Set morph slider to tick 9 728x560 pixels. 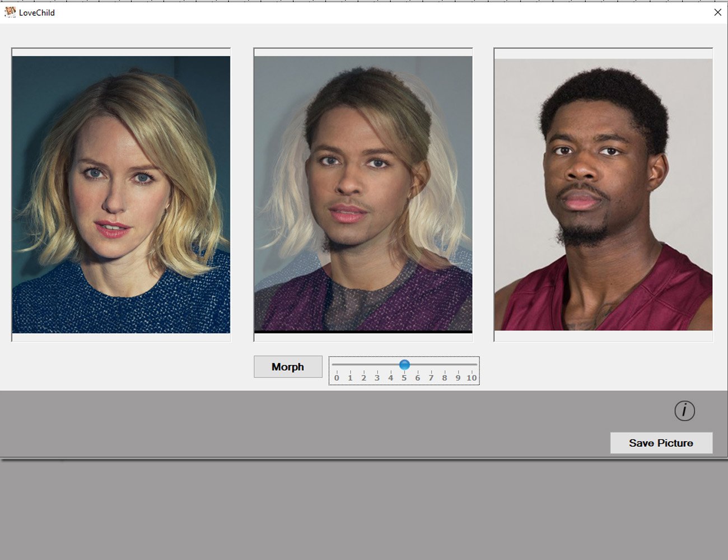(458, 365)
